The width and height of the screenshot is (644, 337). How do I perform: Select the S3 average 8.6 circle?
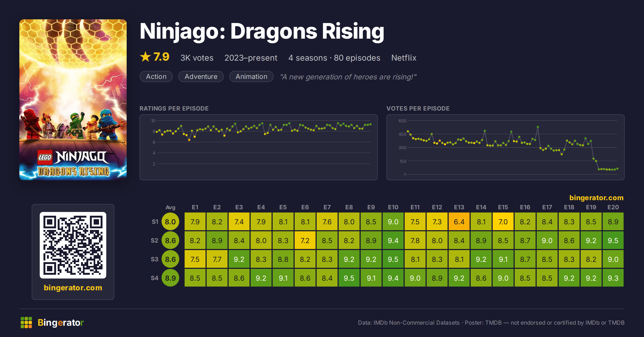(170, 259)
